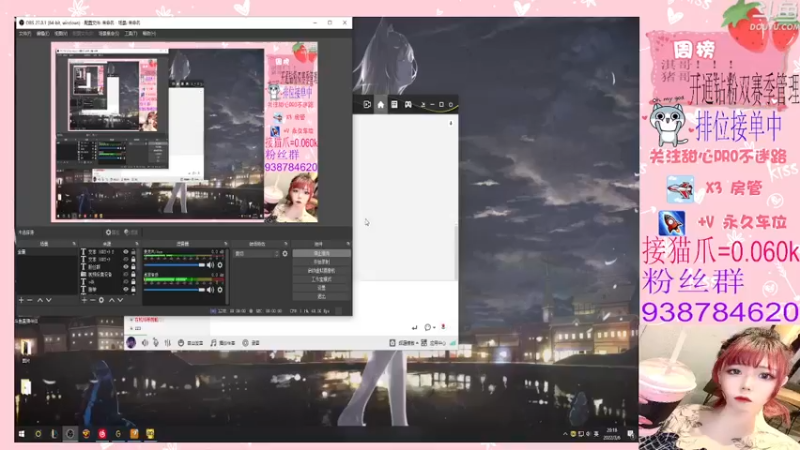Move source down in sources dock
The width and height of the screenshot is (800, 450).
click(x=120, y=300)
